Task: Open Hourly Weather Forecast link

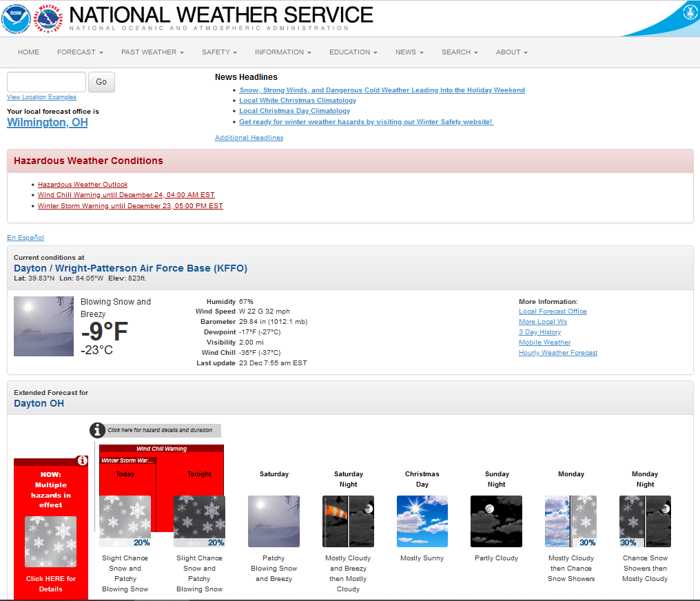Action: coord(558,353)
